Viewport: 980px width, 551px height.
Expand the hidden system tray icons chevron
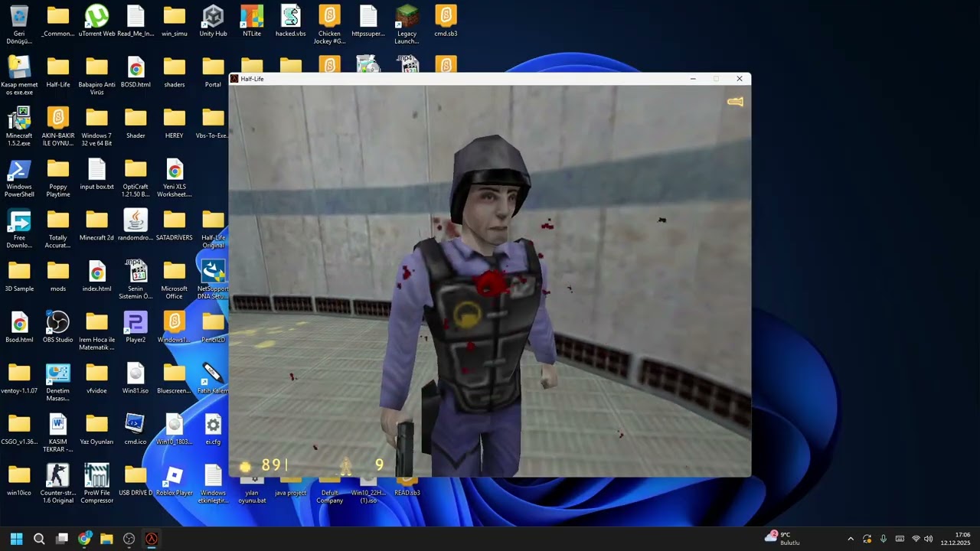850,539
